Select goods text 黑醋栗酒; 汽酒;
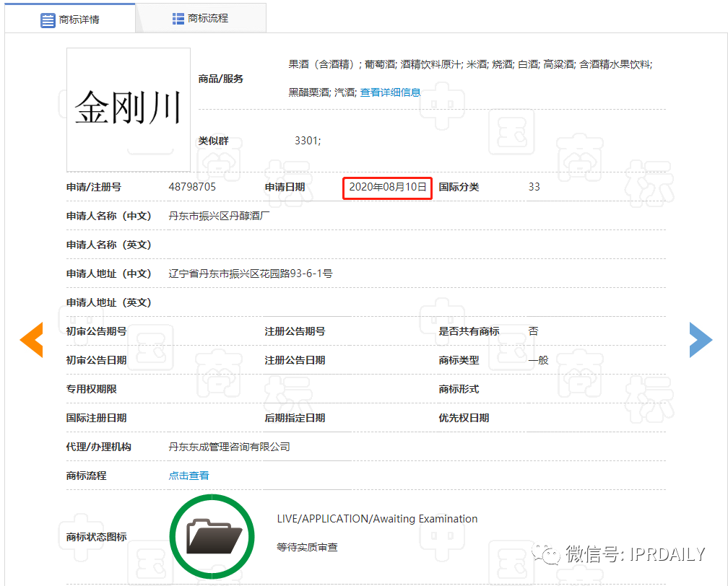This screenshot has height=586, width=728. (x=322, y=92)
